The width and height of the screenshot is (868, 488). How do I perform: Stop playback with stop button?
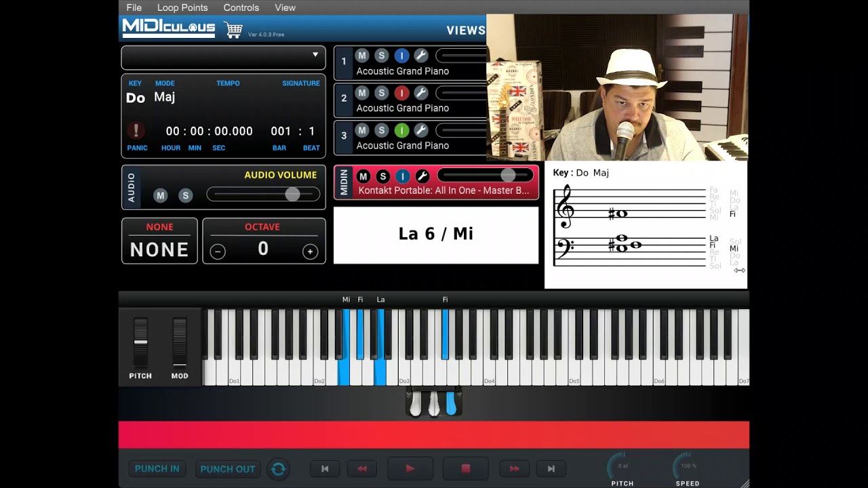point(466,468)
